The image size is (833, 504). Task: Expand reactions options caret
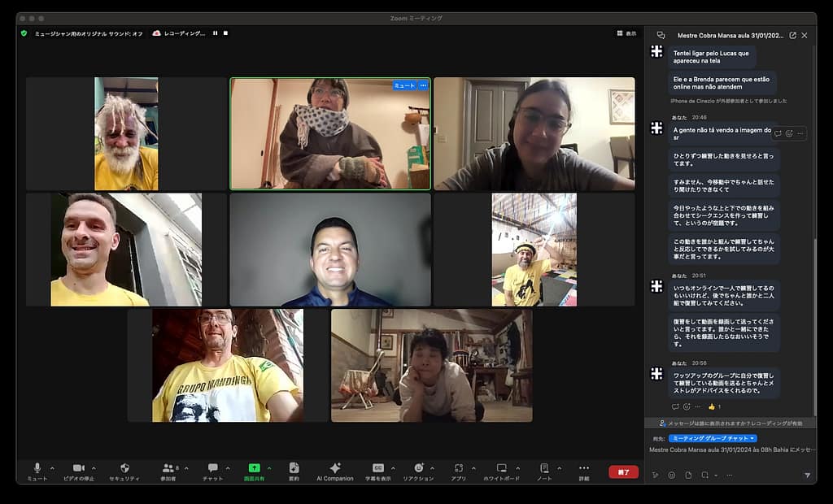click(x=433, y=468)
